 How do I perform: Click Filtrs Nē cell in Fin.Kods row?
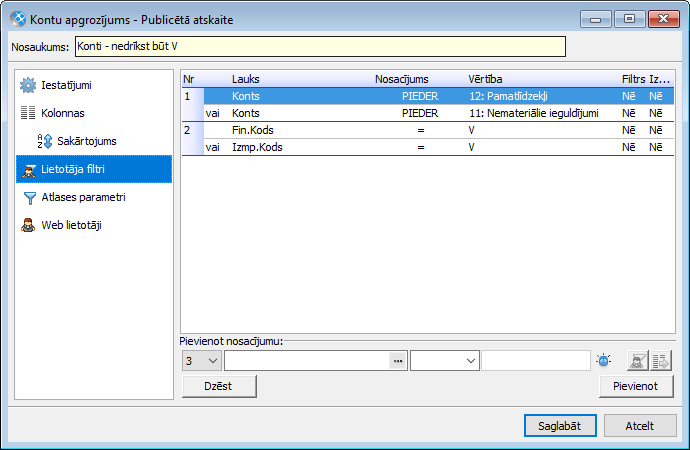click(x=628, y=130)
